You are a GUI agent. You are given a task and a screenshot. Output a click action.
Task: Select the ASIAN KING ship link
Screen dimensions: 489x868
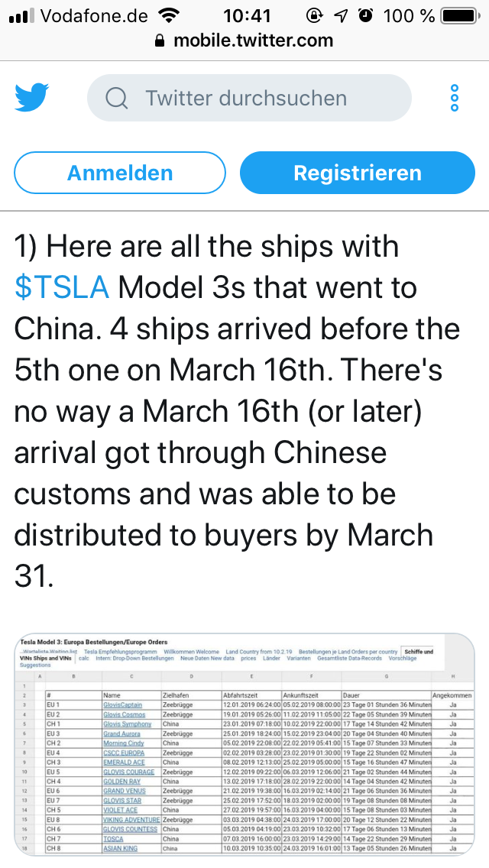(122, 849)
